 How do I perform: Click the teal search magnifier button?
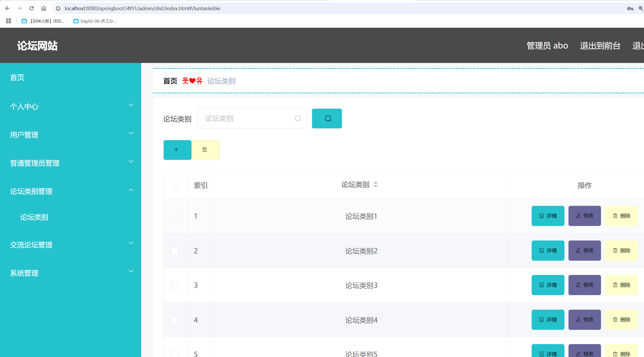(327, 118)
